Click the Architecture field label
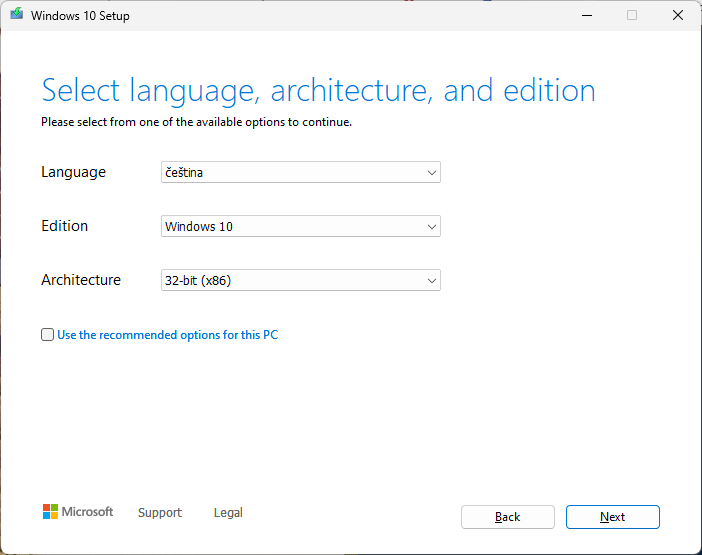This screenshot has width=702, height=555. (x=81, y=280)
